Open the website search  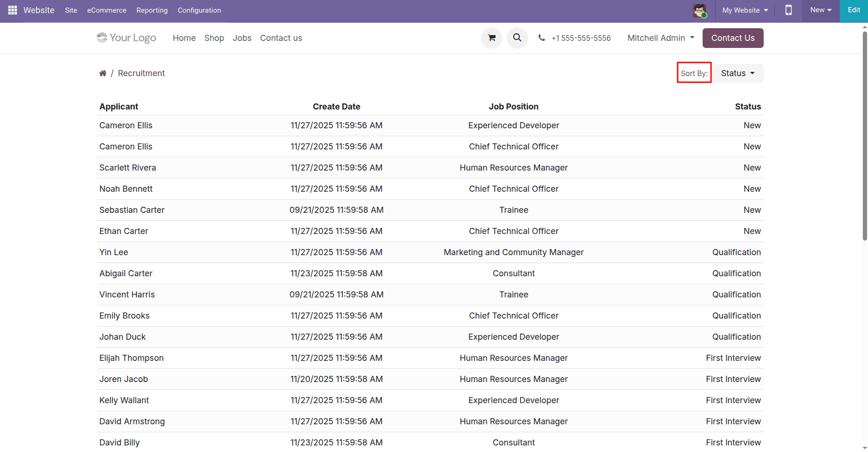point(517,38)
